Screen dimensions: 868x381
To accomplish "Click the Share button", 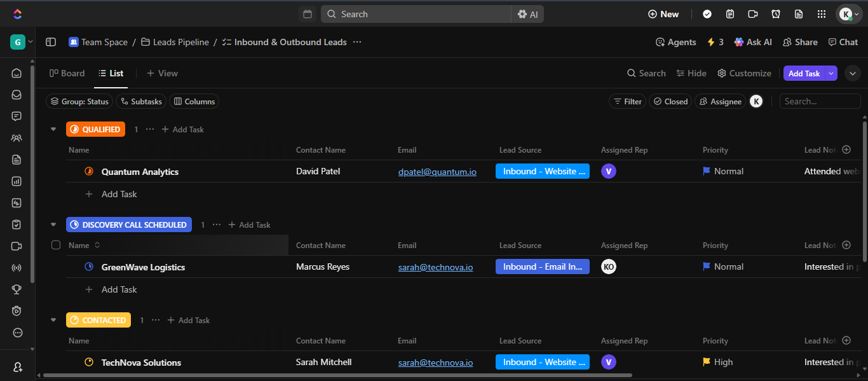I will pyautogui.click(x=800, y=42).
